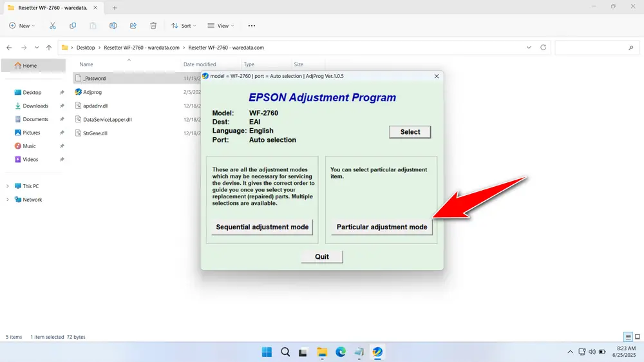Open Desktop in navigation pane
This screenshot has height=362, width=644.
click(x=32, y=93)
